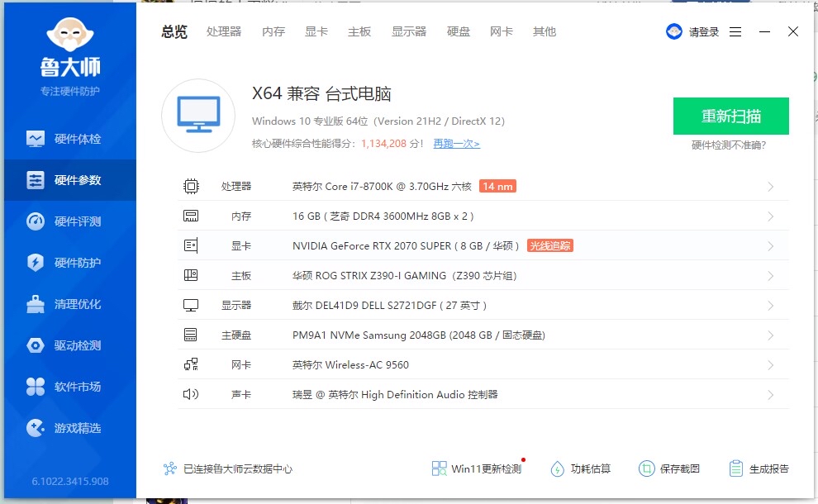
Task: Generate a report with 生成报告
Action: tap(759, 468)
